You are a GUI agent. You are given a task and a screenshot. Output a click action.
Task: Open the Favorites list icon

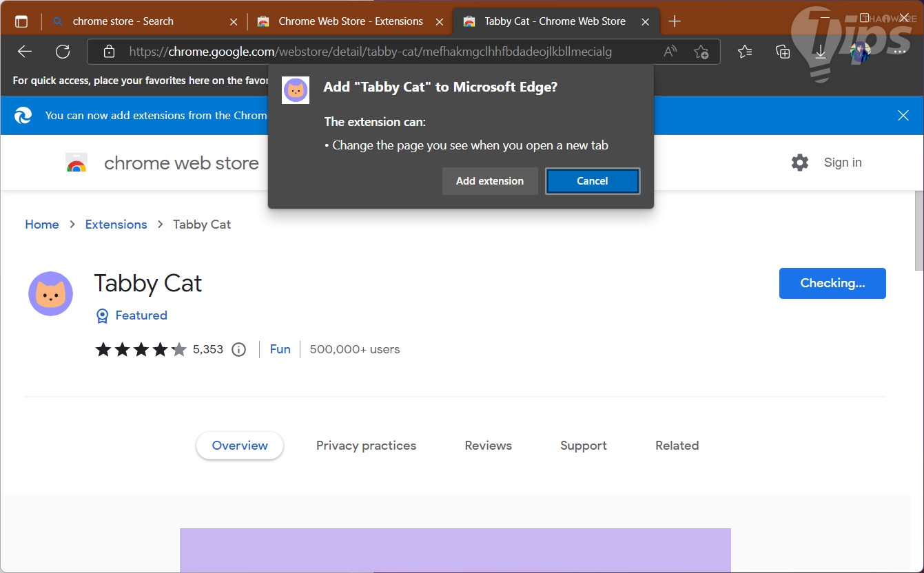pyautogui.click(x=745, y=52)
